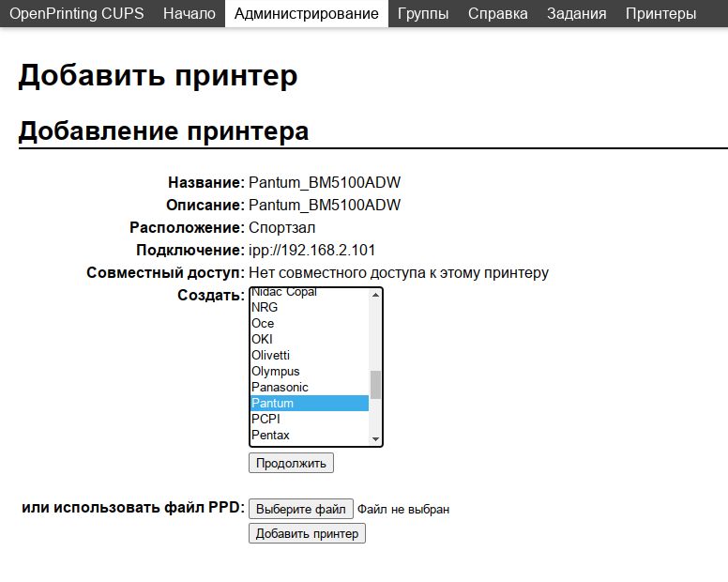The image size is (728, 582).
Task: Select PCPI in the manufacturer list
Action: 265,419
